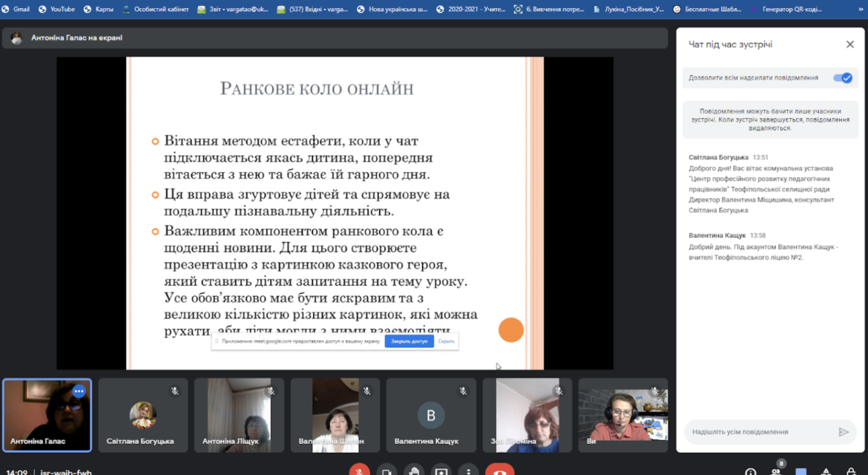The image size is (868, 475).
Task: Open the chat panel icon
Action: tap(801, 471)
